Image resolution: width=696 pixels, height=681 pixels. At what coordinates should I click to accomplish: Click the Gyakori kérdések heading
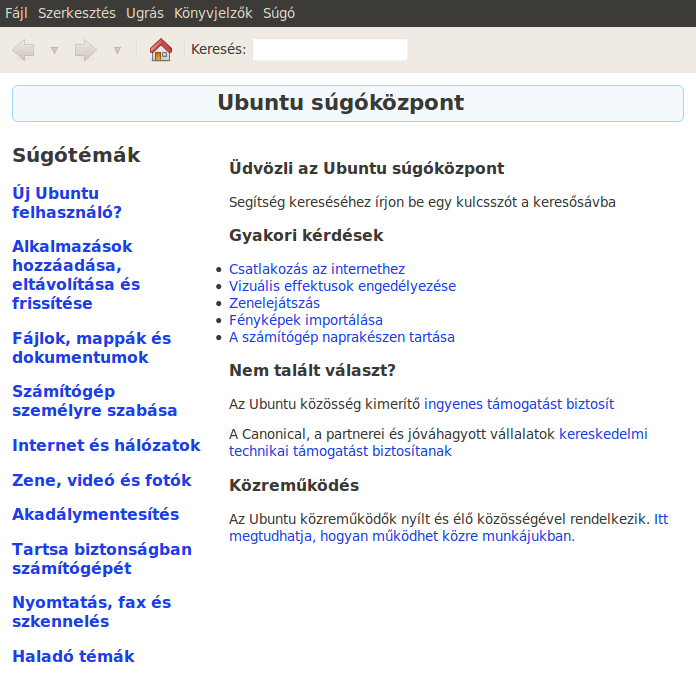[306, 235]
